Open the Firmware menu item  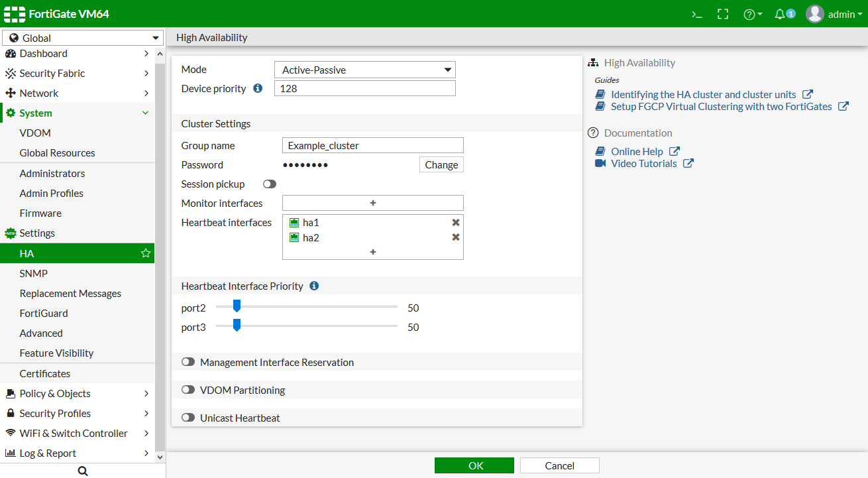[x=40, y=213]
